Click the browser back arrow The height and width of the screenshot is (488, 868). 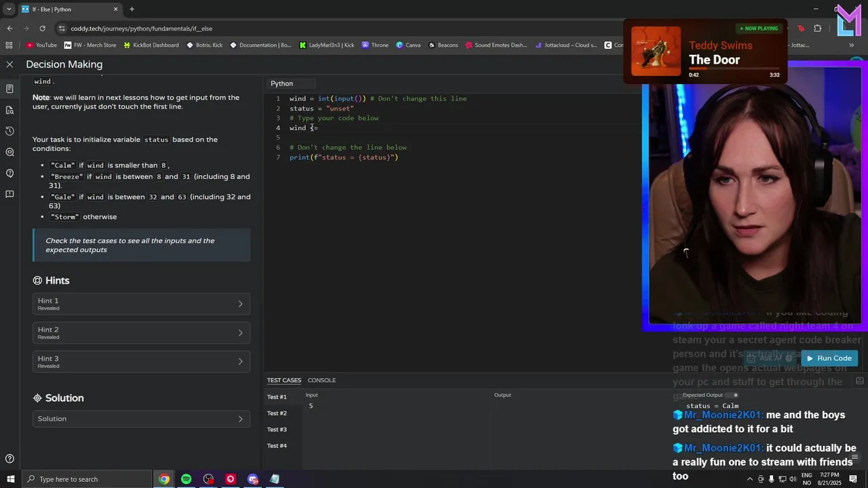point(9,28)
